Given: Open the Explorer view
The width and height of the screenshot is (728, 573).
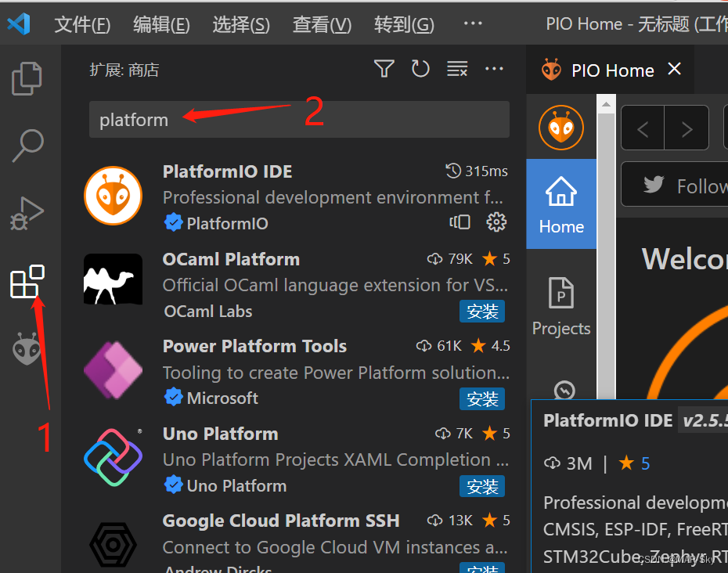Looking at the screenshot, I should [x=27, y=78].
